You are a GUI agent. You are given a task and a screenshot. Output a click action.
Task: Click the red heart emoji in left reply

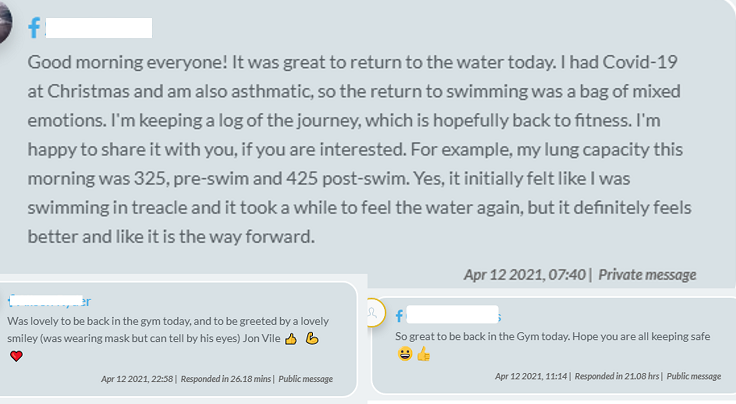pyautogui.click(x=16, y=356)
